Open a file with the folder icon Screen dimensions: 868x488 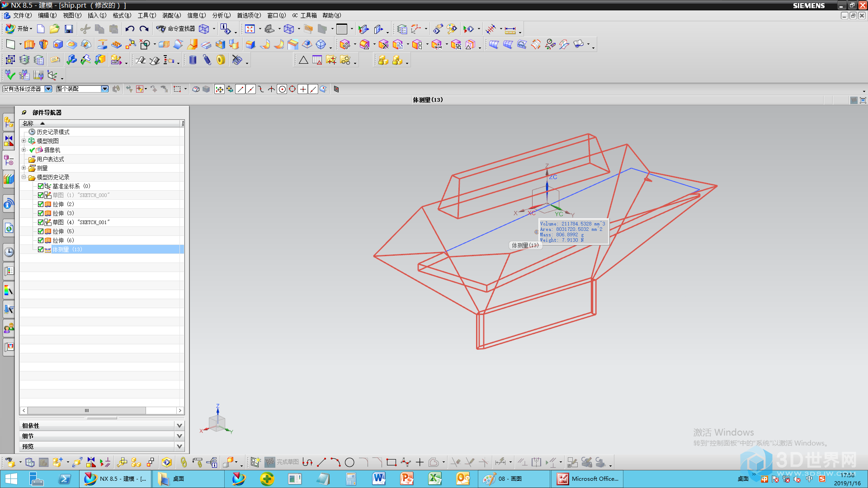(x=55, y=29)
